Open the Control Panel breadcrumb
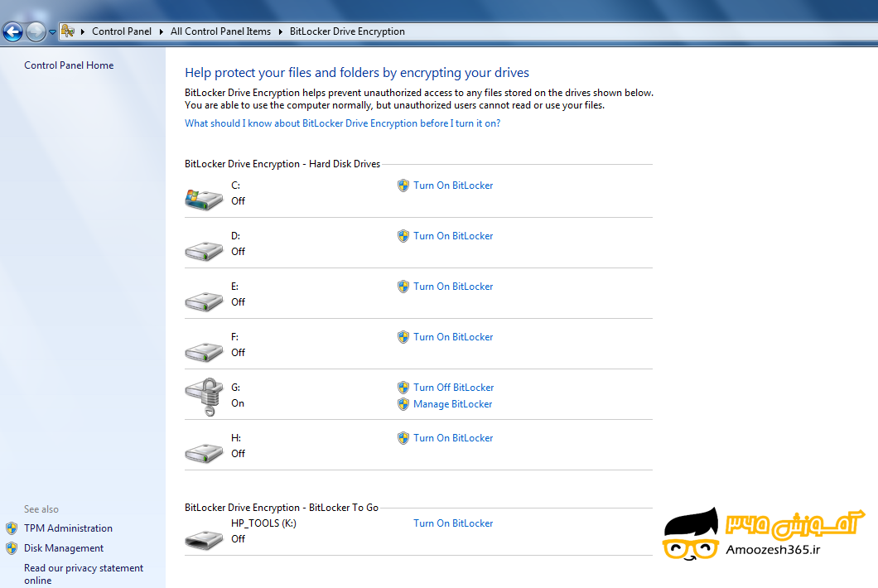 point(122,31)
